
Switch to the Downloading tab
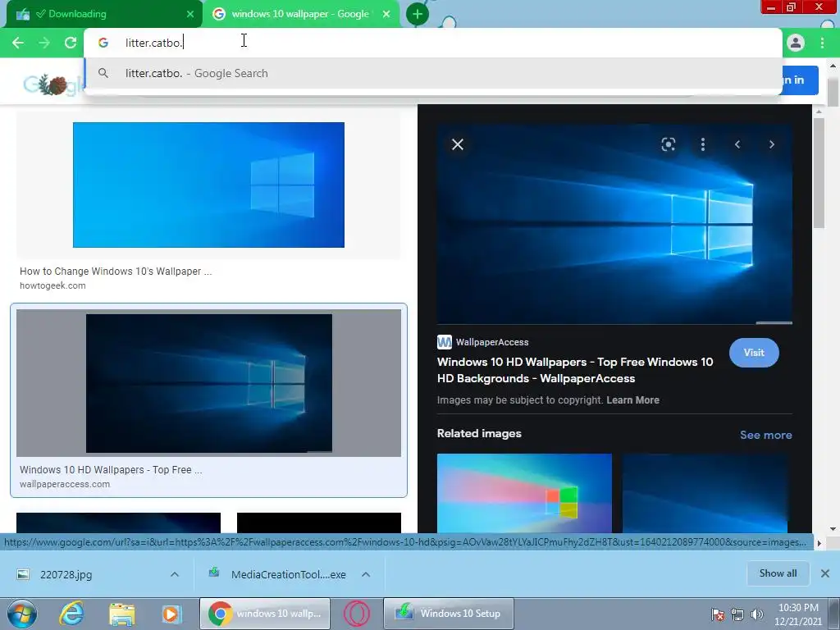pyautogui.click(x=104, y=14)
